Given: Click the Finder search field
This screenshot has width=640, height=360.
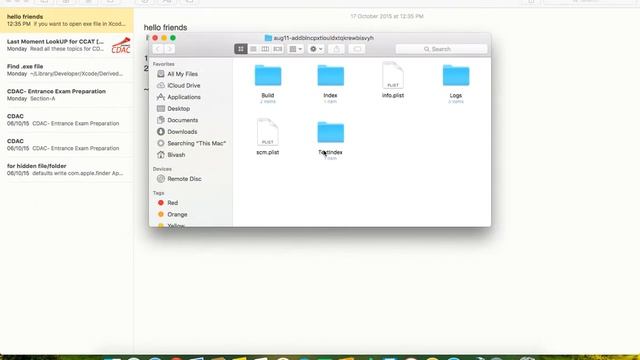Looking at the screenshot, I should pyautogui.click(x=441, y=49).
